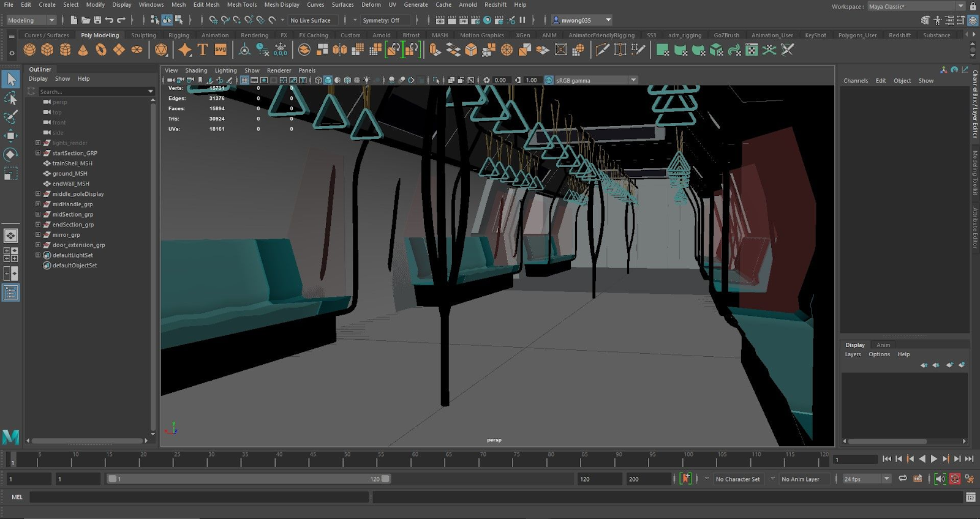The height and width of the screenshot is (519, 980).
Task: Click the undo arrow icon
Action: pyautogui.click(x=109, y=20)
